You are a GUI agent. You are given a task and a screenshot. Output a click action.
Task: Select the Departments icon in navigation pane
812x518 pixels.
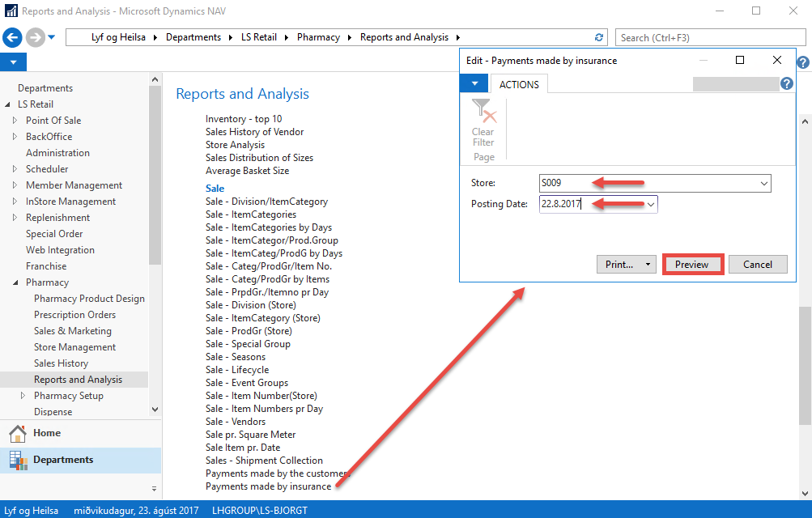18,460
